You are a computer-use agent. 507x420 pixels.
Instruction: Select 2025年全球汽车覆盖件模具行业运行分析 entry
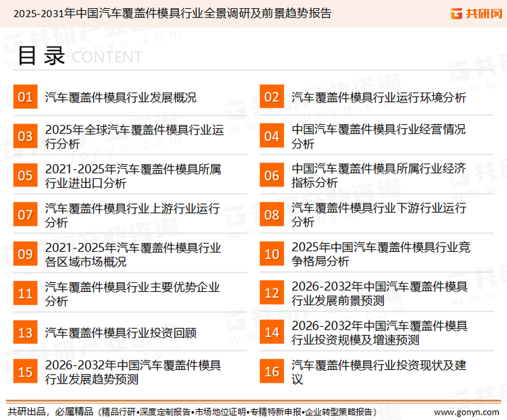pyautogui.click(x=135, y=136)
